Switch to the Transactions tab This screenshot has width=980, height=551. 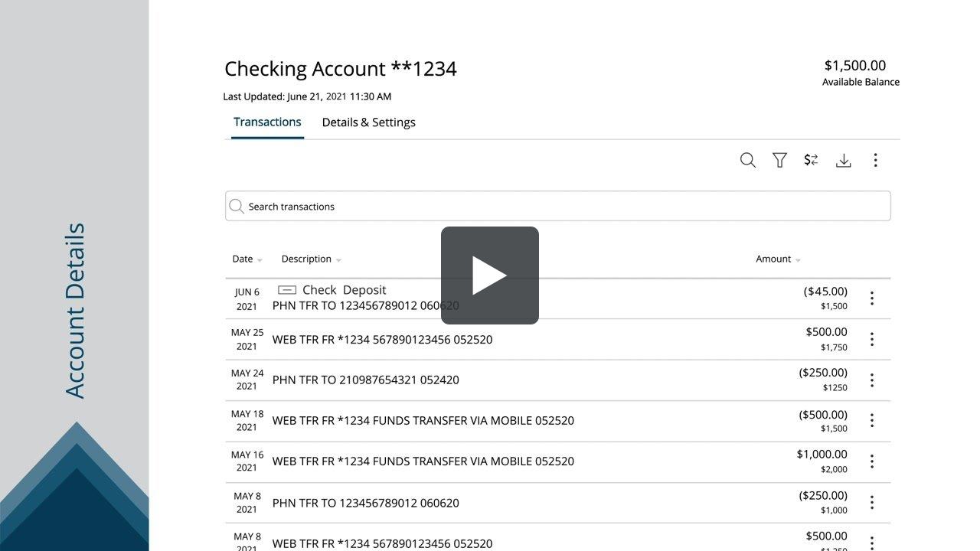click(267, 122)
